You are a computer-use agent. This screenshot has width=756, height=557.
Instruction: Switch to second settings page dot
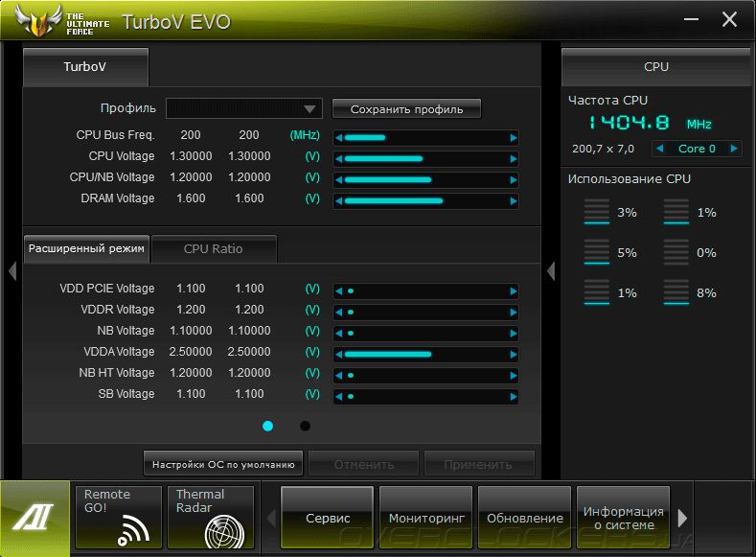(305, 426)
